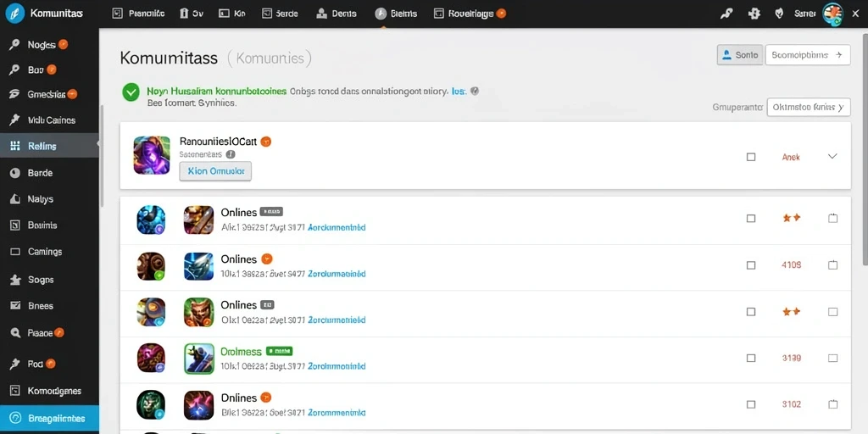Click help icon next to notice text
868x434 pixels.
pos(475,92)
